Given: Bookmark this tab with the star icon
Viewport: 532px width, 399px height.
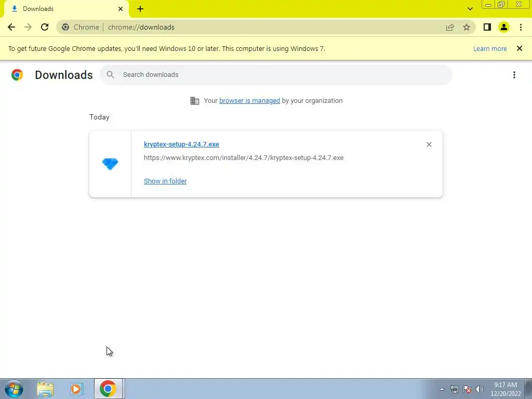Looking at the screenshot, I should click(467, 27).
